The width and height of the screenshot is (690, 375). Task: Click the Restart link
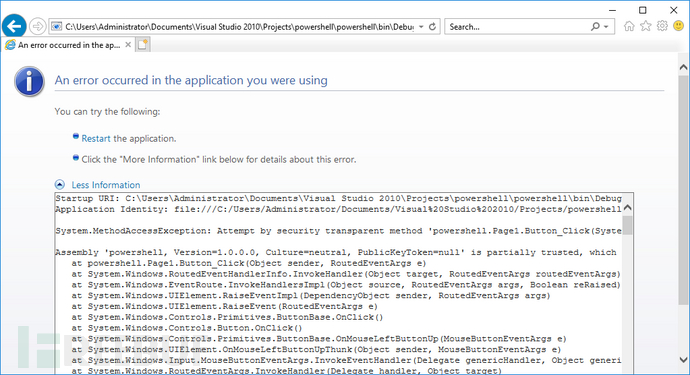(x=95, y=139)
